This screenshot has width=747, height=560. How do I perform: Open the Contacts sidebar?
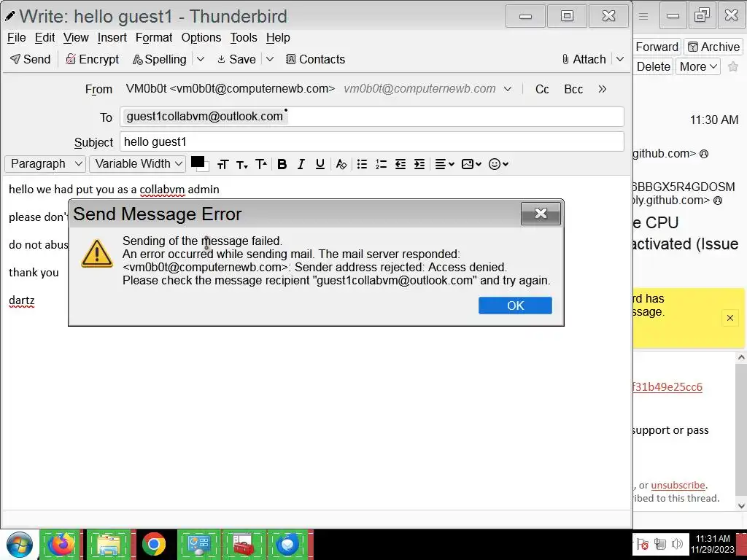pos(315,59)
